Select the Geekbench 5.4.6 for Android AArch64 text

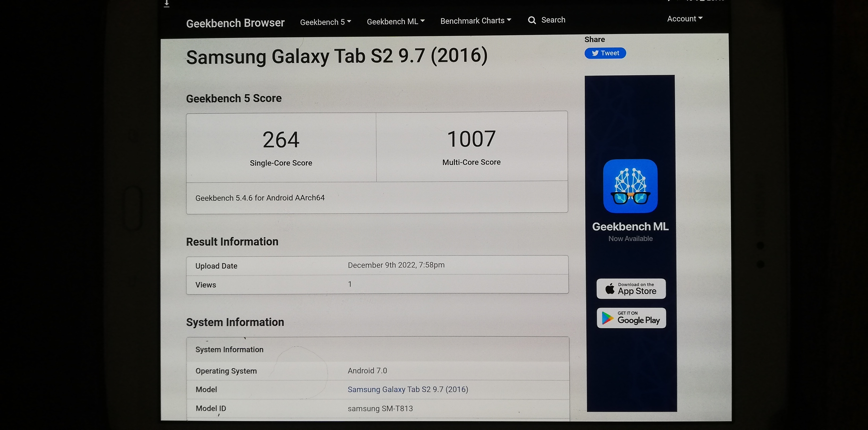260,198
